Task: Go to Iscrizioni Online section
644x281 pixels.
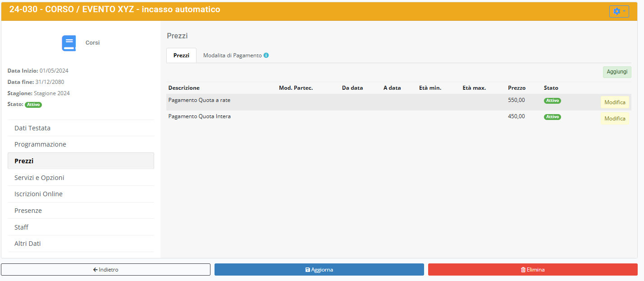Action: (x=38, y=194)
